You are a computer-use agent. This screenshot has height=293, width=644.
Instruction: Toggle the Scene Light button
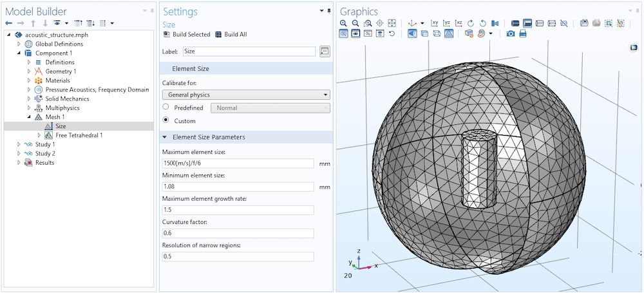point(412,33)
